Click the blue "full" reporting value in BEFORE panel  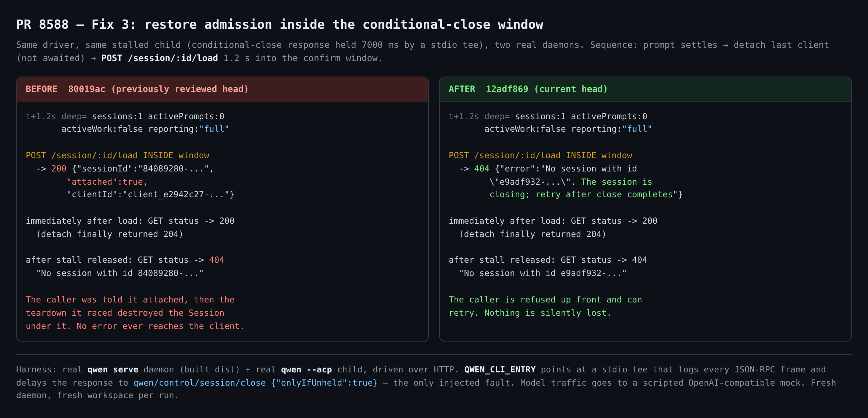[214, 129]
